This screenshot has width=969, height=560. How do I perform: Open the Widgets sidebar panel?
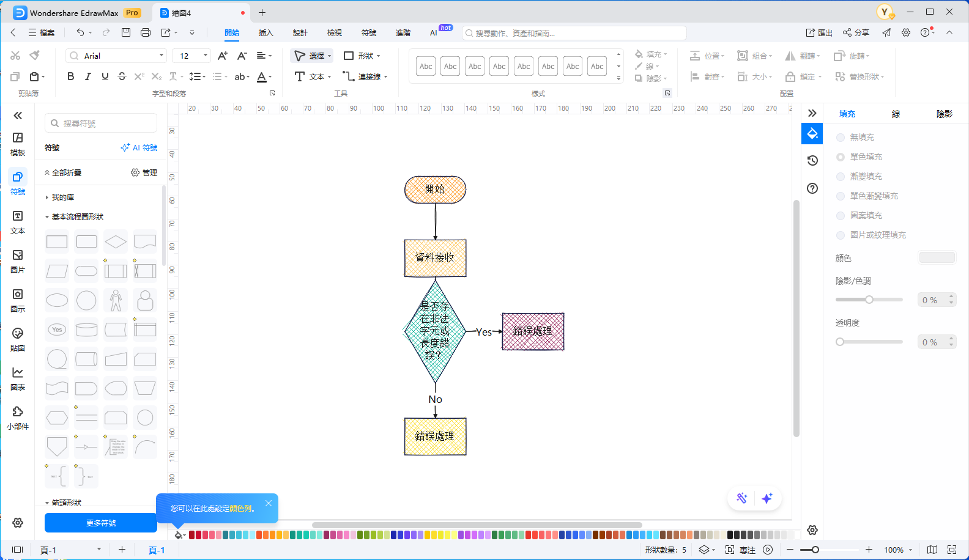point(18,418)
